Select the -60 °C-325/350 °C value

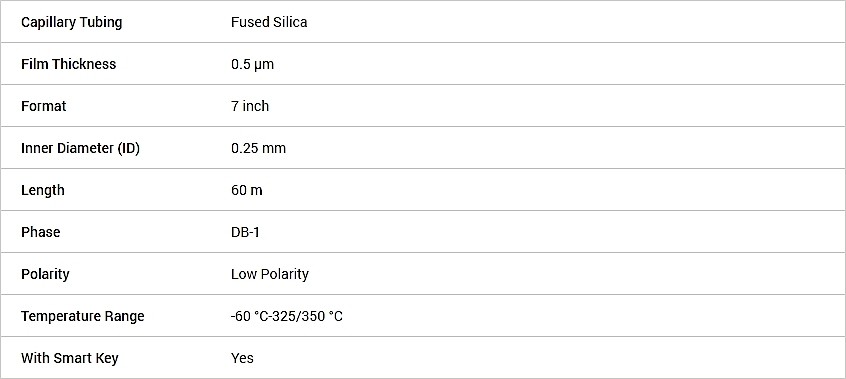coord(286,316)
